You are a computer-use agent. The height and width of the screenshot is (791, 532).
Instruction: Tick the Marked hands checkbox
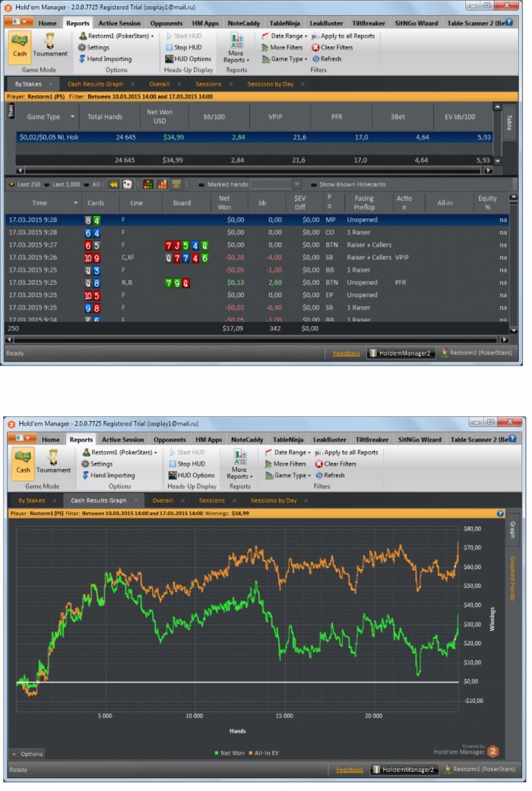pos(201,185)
